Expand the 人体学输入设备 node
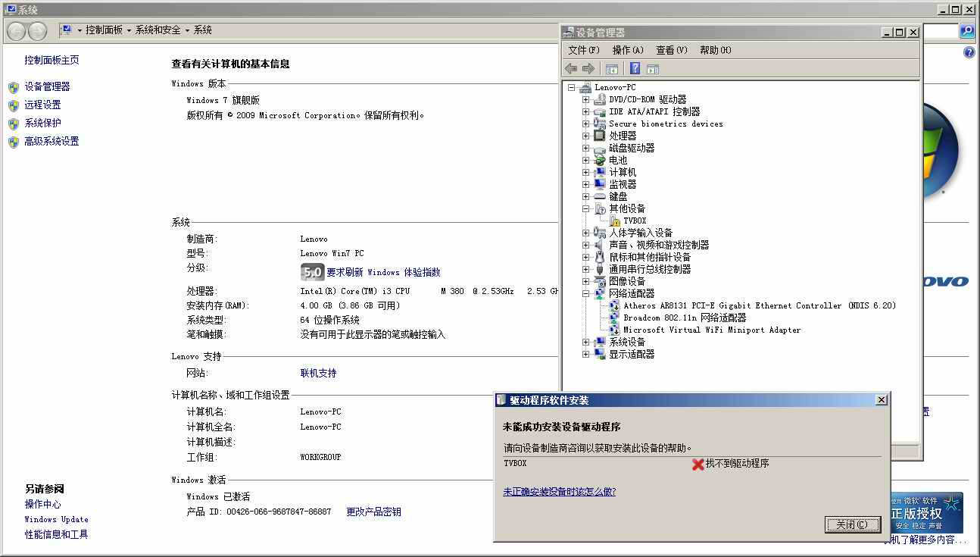Viewport: 980px width, 557px height. pos(585,233)
